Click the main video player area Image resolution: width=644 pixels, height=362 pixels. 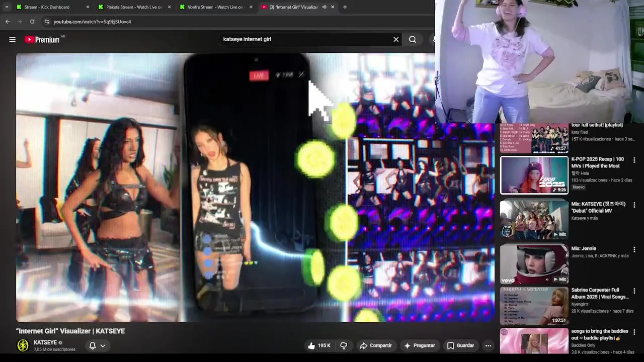(256, 187)
